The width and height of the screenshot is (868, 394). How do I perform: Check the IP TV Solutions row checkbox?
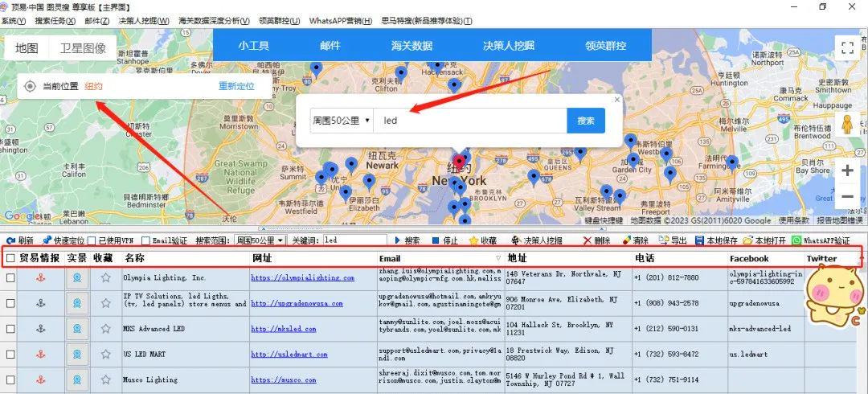(x=10, y=303)
